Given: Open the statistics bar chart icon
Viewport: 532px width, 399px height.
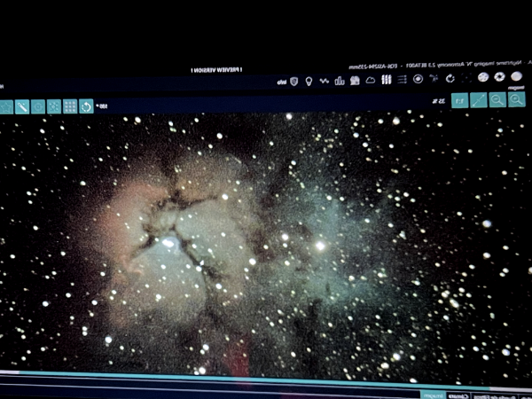Looking at the screenshot, I should coord(340,81).
